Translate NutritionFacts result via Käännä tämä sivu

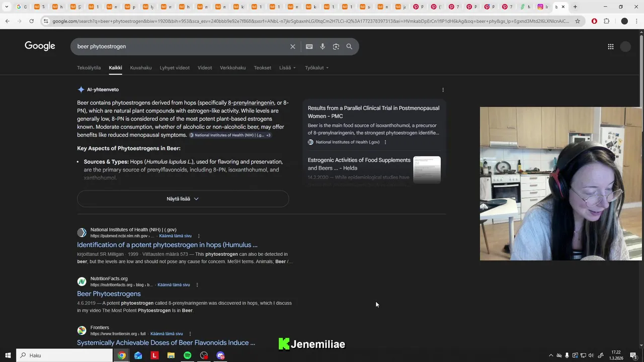(174, 285)
